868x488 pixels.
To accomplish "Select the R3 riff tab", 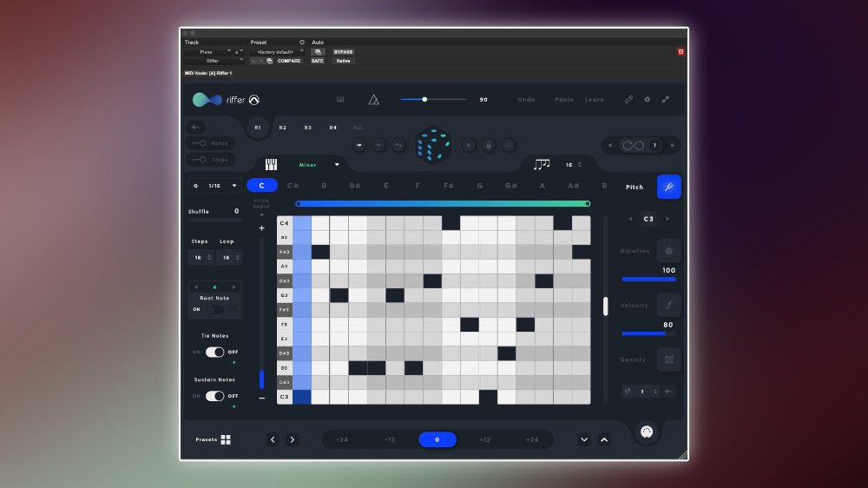I will 308,128.
